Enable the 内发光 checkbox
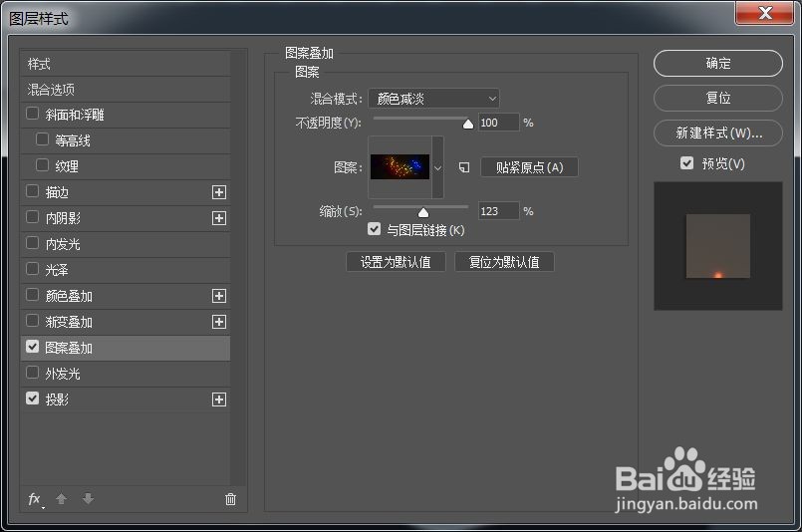Image resolution: width=802 pixels, height=532 pixels. (32, 243)
